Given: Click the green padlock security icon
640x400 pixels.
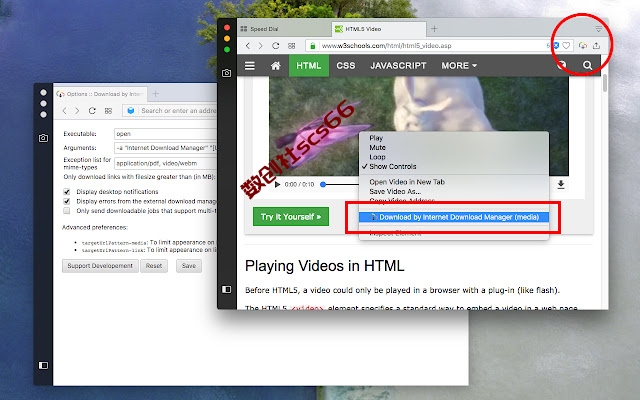Looking at the screenshot, I should click(313, 46).
